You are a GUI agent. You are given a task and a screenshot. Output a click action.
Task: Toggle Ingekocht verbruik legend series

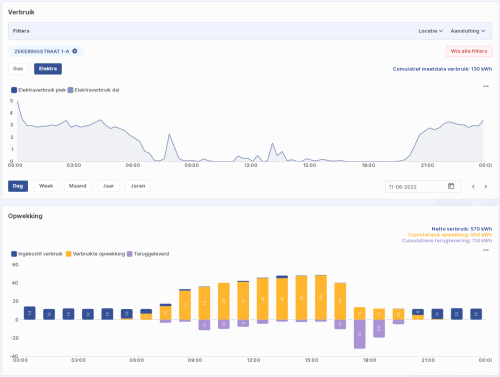coord(37,254)
